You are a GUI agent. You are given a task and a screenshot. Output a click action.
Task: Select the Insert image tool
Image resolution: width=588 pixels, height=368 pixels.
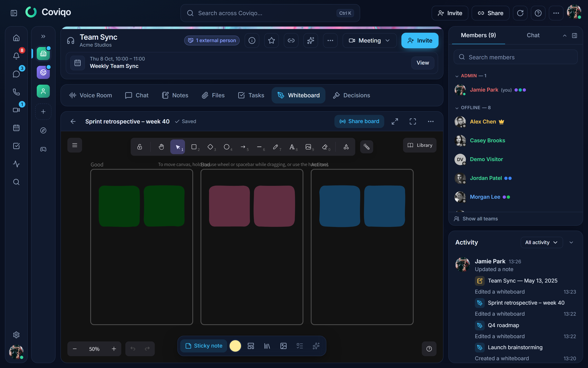click(308, 147)
